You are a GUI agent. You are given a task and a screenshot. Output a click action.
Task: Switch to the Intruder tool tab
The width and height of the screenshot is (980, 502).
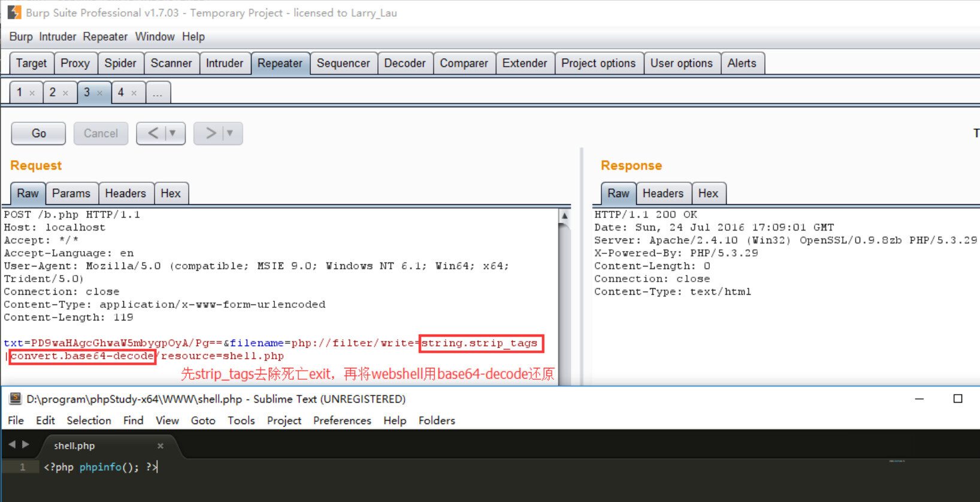pyautogui.click(x=225, y=63)
